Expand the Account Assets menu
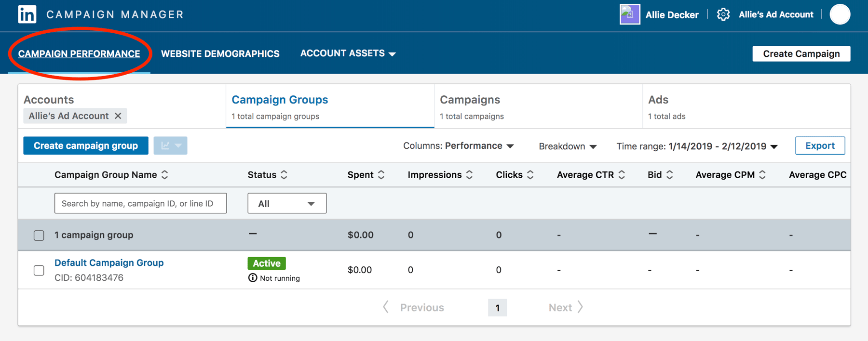 point(348,53)
